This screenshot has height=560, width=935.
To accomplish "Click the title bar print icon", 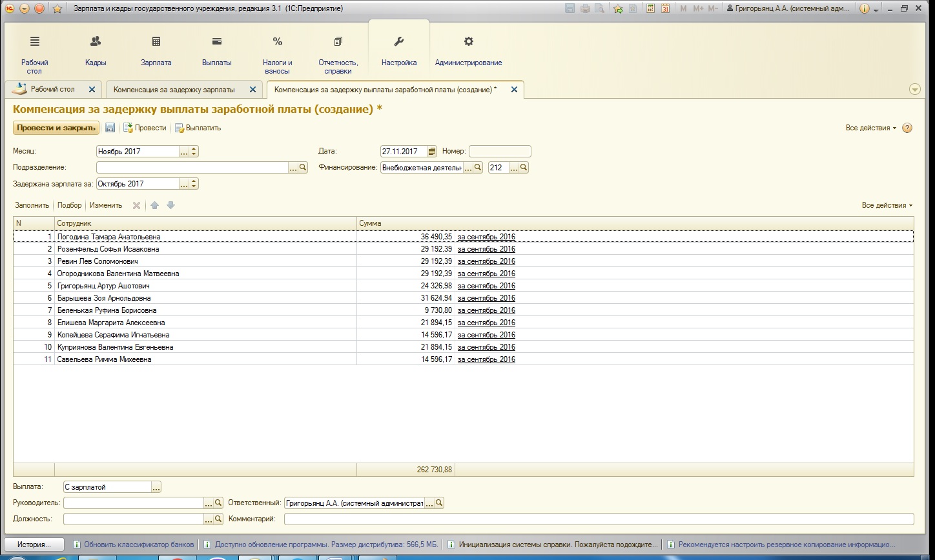I will (585, 8).
